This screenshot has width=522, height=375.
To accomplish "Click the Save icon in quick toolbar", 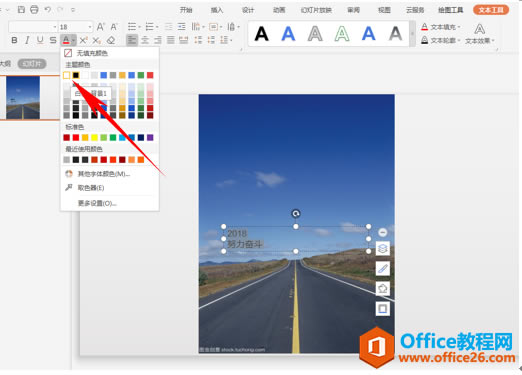I will pos(21,10).
